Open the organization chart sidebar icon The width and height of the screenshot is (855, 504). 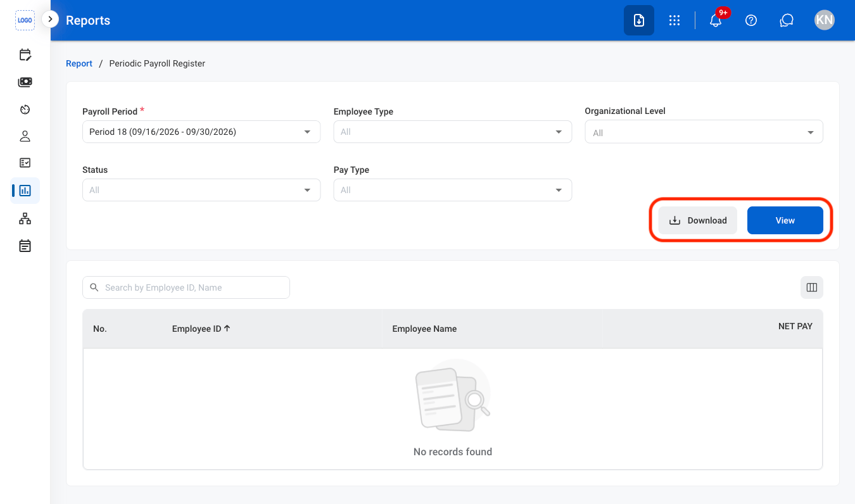click(25, 218)
